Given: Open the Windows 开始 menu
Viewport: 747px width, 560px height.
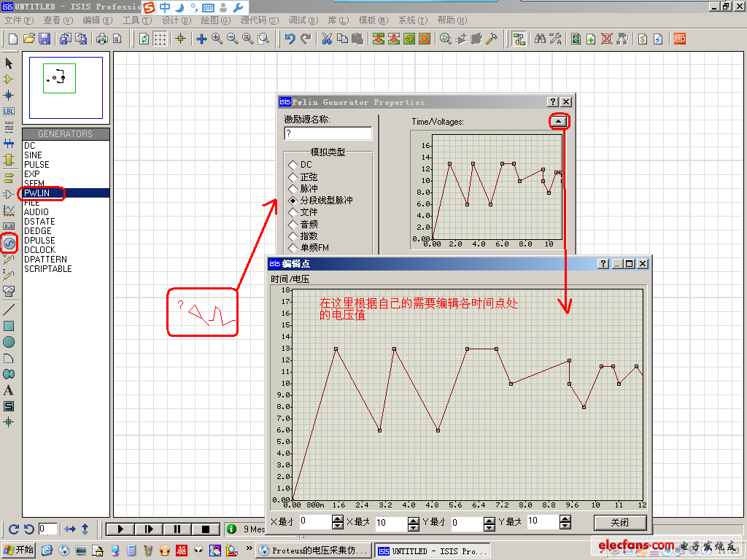Looking at the screenshot, I should [18, 550].
